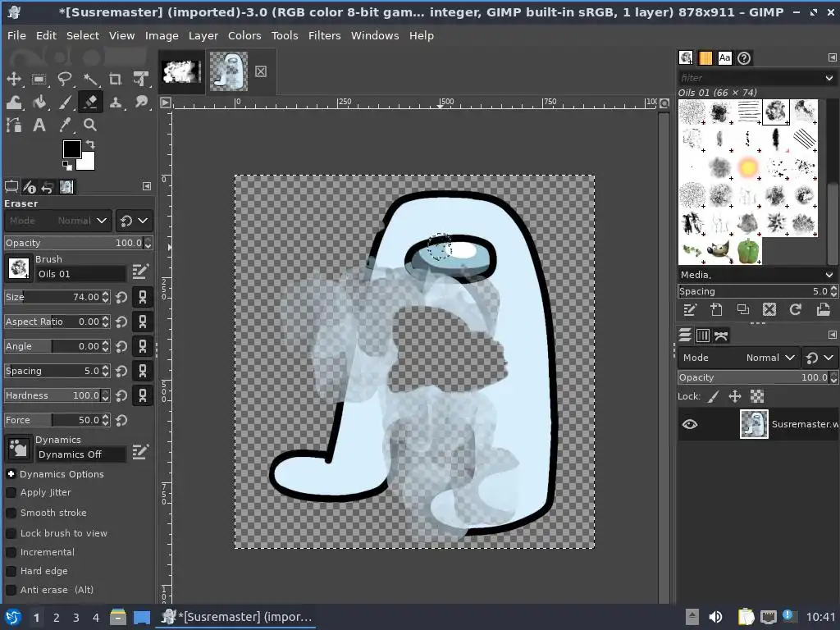This screenshot has height=630, width=840.
Task: Switch to Tool Options tab
Action: click(x=11, y=187)
